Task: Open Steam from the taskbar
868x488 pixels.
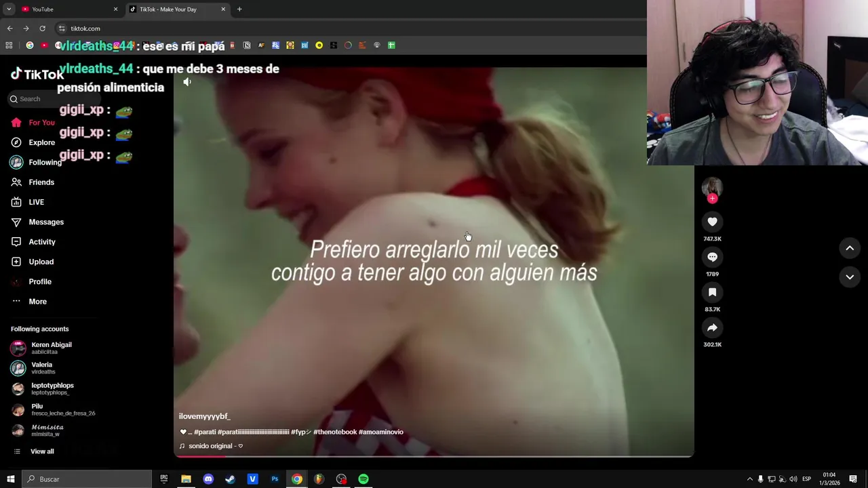Action: [x=230, y=479]
